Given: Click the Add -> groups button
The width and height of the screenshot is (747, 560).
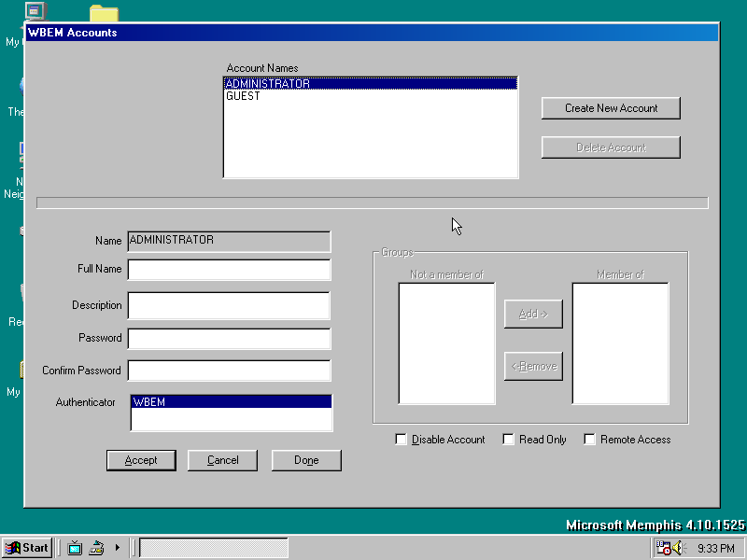Looking at the screenshot, I should tap(533, 314).
